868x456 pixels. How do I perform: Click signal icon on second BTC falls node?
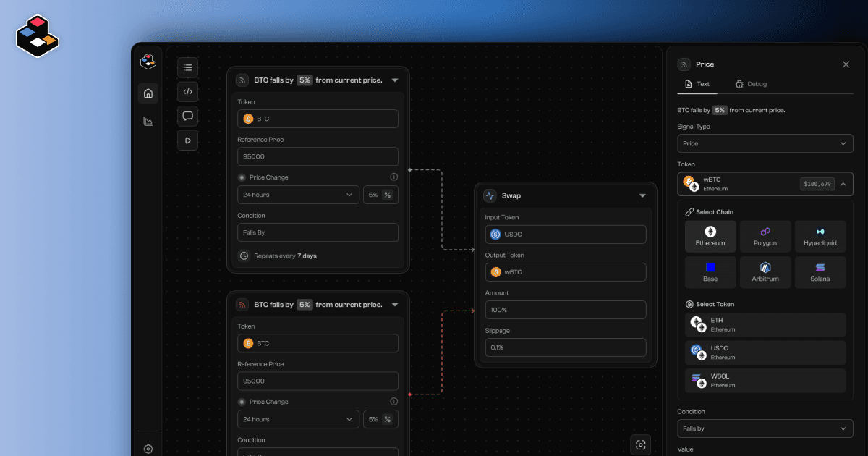coord(242,305)
